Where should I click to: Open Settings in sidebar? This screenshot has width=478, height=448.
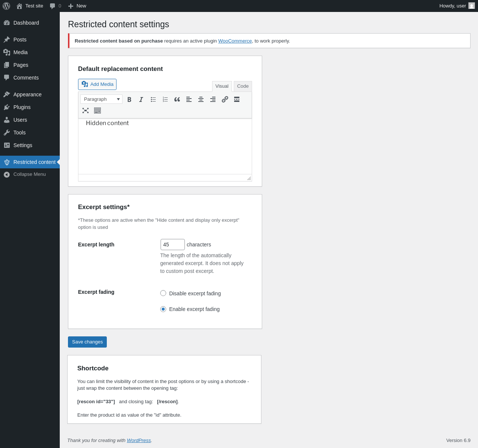coord(30,145)
